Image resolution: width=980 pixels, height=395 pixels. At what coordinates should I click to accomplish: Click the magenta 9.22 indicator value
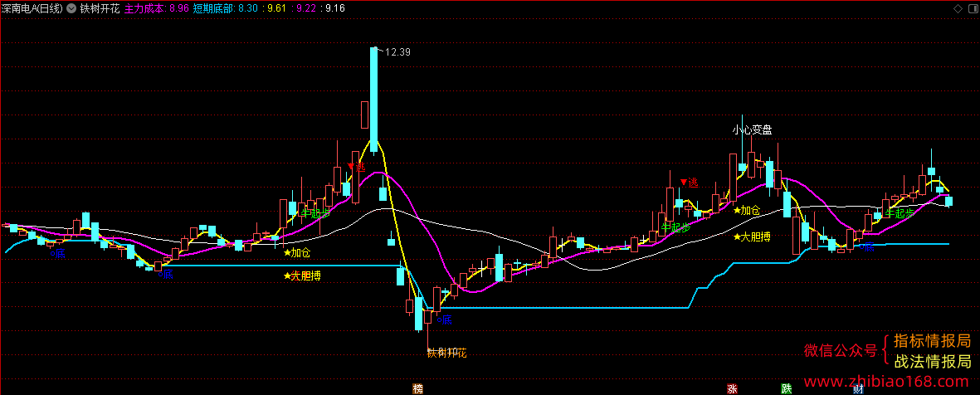tap(305, 9)
